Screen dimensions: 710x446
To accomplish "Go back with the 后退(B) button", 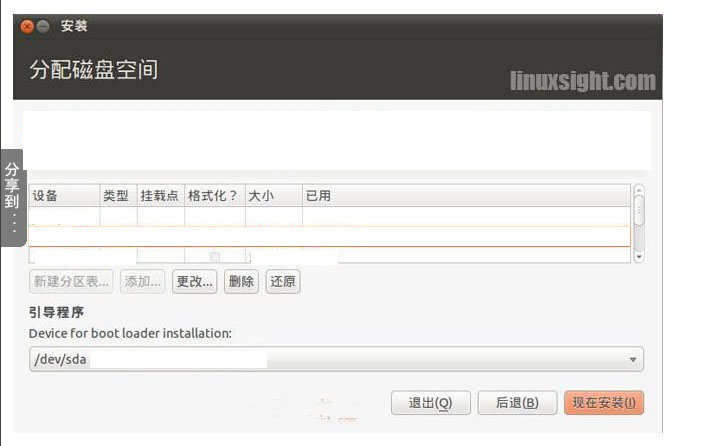I will click(x=517, y=403).
